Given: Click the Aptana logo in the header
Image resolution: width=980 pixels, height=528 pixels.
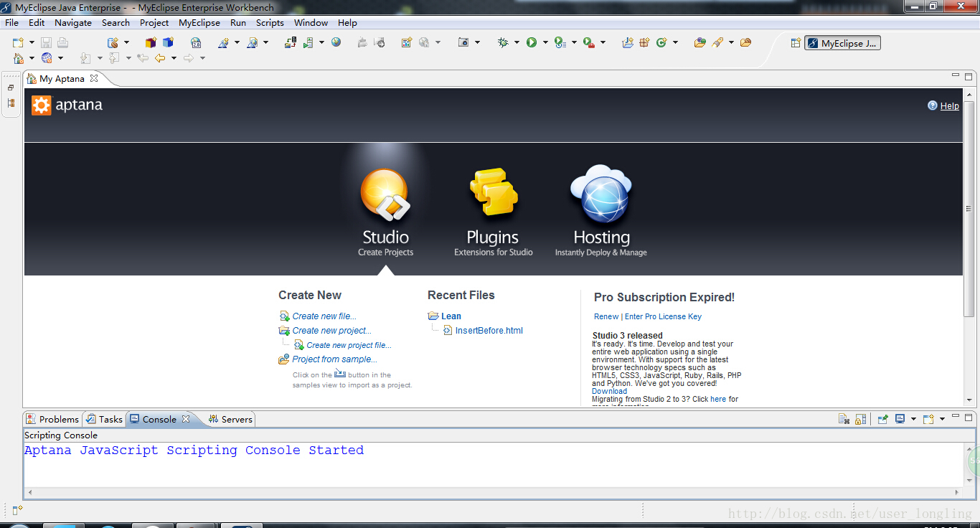Looking at the screenshot, I should click(x=67, y=105).
